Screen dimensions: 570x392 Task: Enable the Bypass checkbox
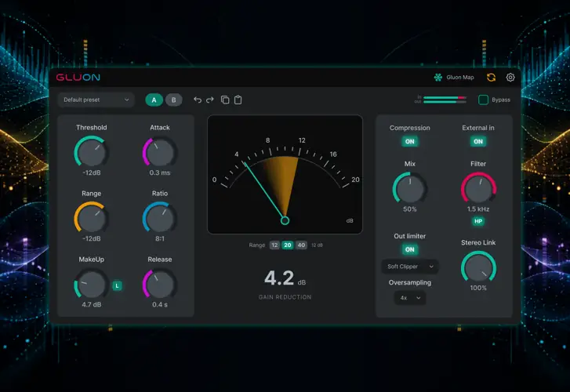click(483, 100)
